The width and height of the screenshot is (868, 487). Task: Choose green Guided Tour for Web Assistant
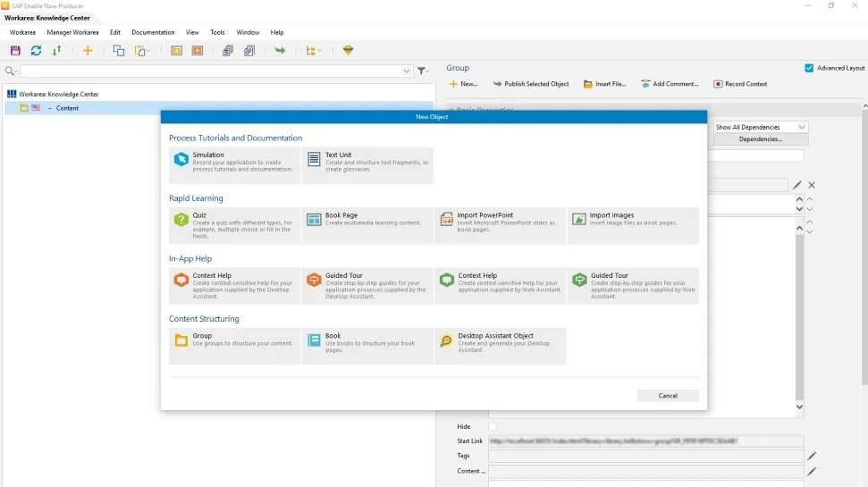tap(633, 286)
